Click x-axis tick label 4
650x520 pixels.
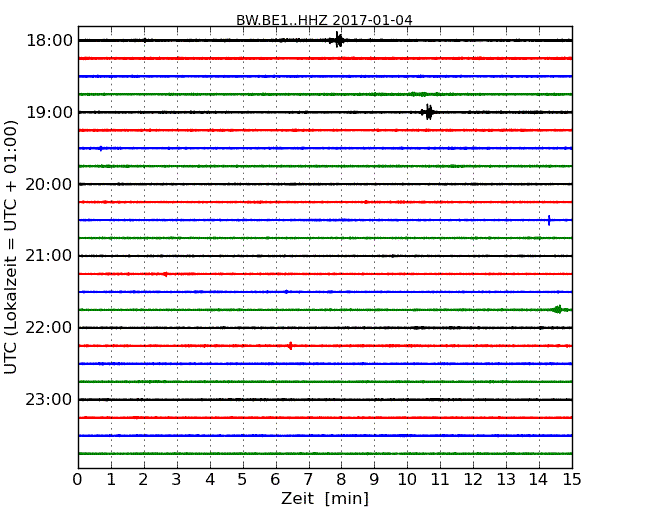[x=210, y=479]
